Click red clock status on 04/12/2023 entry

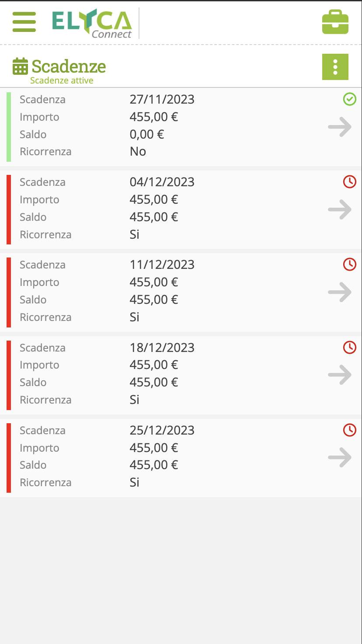point(349,182)
